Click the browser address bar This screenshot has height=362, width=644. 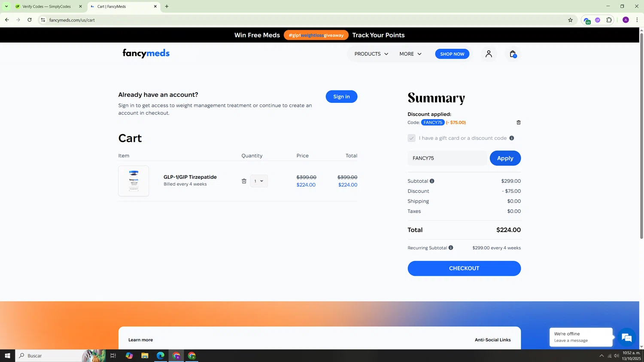coord(301,20)
